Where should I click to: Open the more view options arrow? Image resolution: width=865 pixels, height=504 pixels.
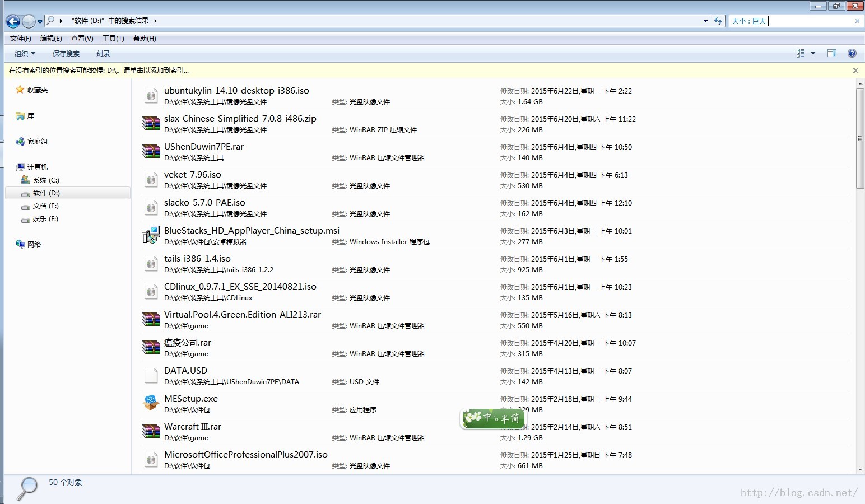(x=813, y=53)
